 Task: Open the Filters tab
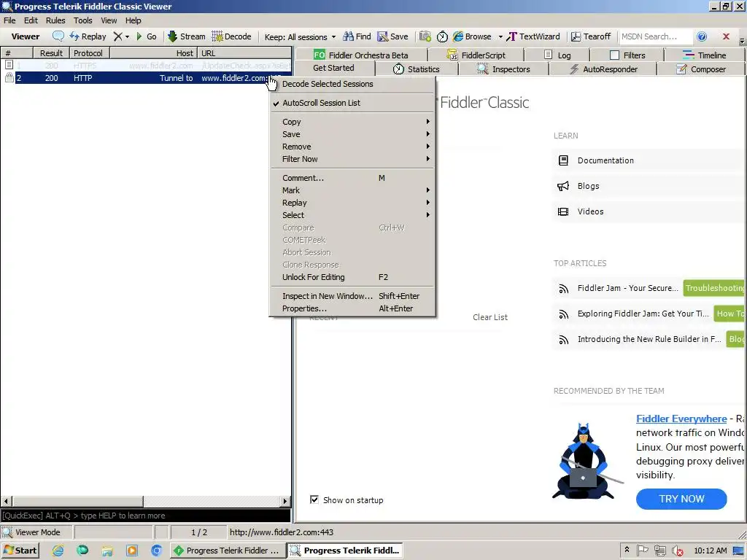628,55
